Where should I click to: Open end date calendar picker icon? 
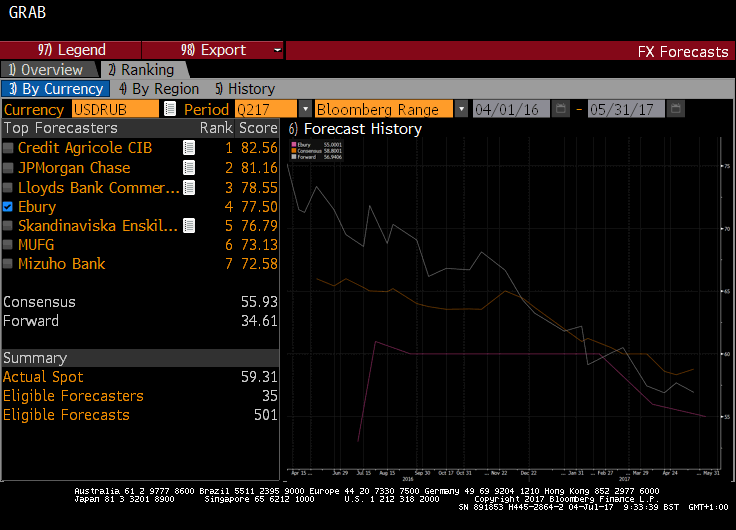(675, 109)
